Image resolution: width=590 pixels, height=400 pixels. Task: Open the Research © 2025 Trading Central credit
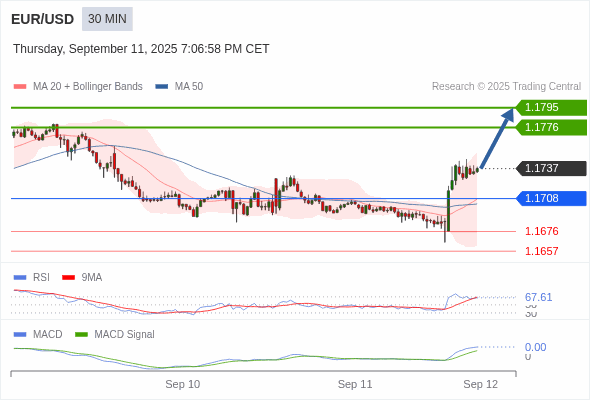coord(506,87)
